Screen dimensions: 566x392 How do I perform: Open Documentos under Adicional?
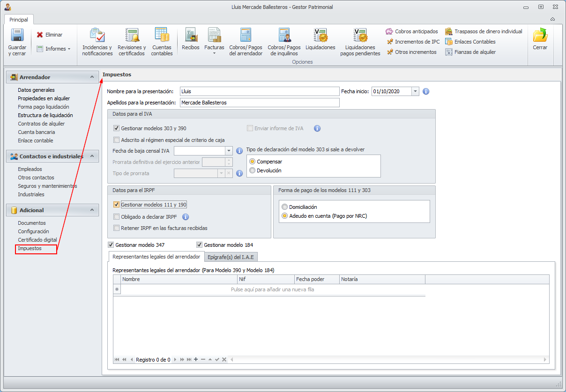click(32, 223)
